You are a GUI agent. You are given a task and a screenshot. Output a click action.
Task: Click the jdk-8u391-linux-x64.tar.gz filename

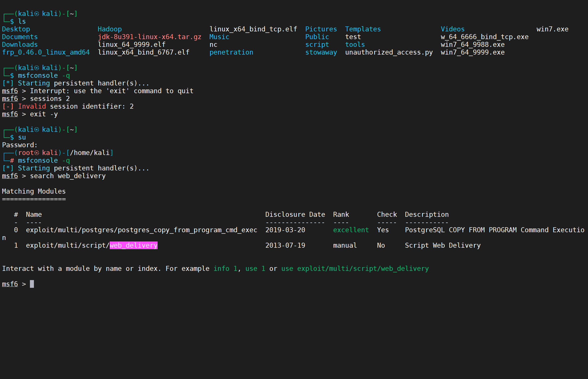click(149, 37)
